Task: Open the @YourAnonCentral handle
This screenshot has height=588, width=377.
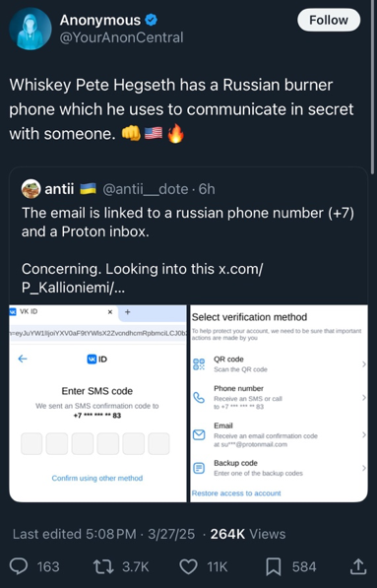Action: pos(121,37)
